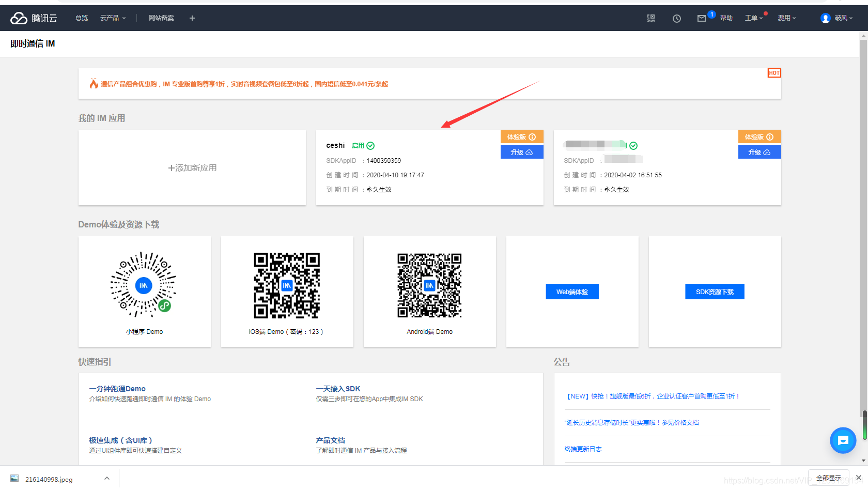The image size is (868, 490).
Task: Click the green check icon on blurred app card
Action: [633, 146]
